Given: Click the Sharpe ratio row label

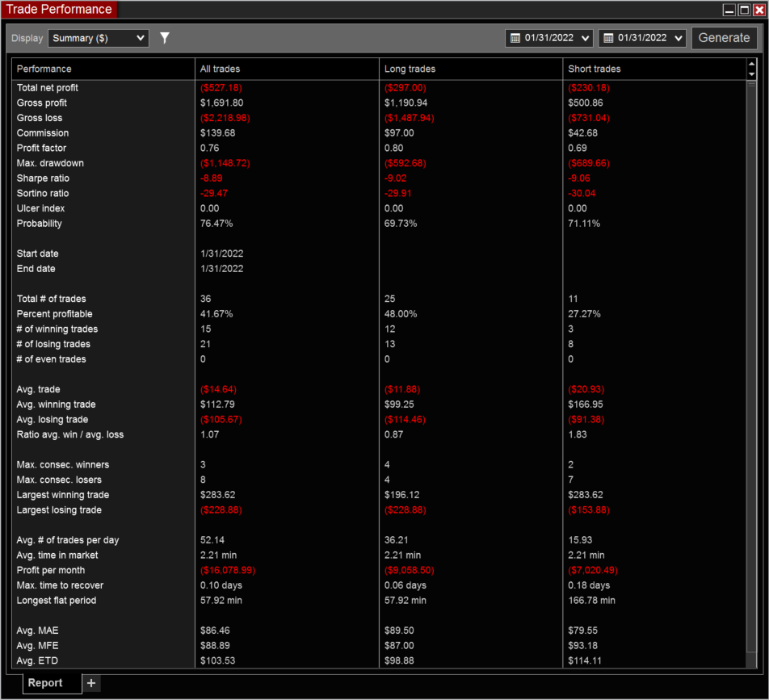Looking at the screenshot, I should click(x=43, y=178).
